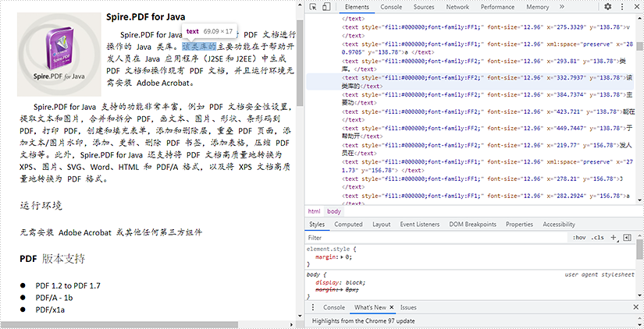Screen dimensions: 644x329
Task: Open the drawer three-dot menu
Action: [313, 307]
